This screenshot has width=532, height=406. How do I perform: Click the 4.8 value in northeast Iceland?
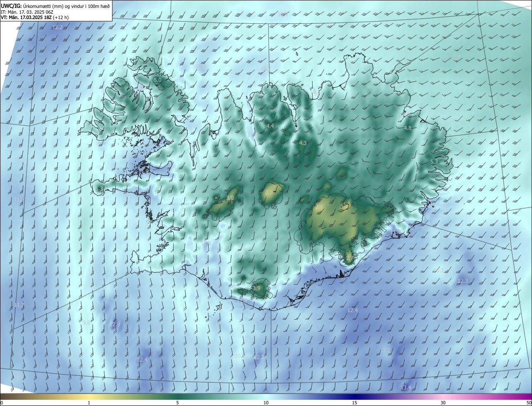(x=408, y=128)
